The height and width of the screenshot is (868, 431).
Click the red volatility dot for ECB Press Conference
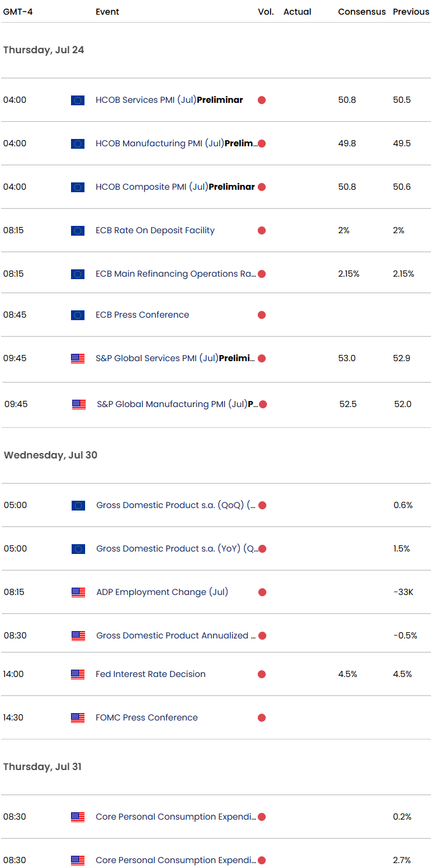click(261, 315)
